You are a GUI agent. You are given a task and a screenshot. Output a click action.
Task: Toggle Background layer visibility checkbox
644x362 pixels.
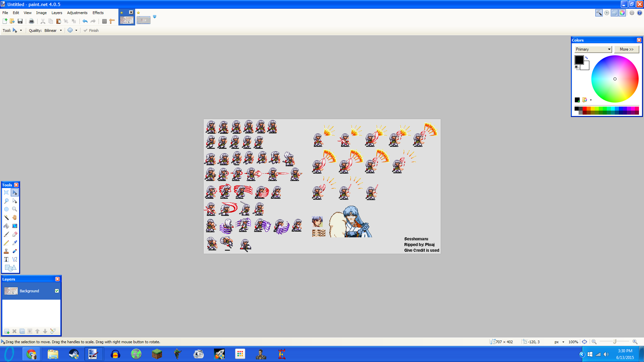tap(57, 291)
